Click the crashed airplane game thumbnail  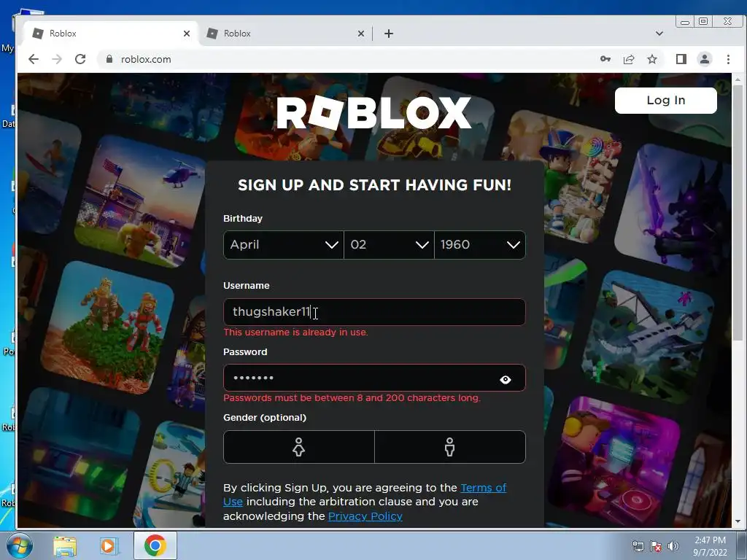coord(648,336)
